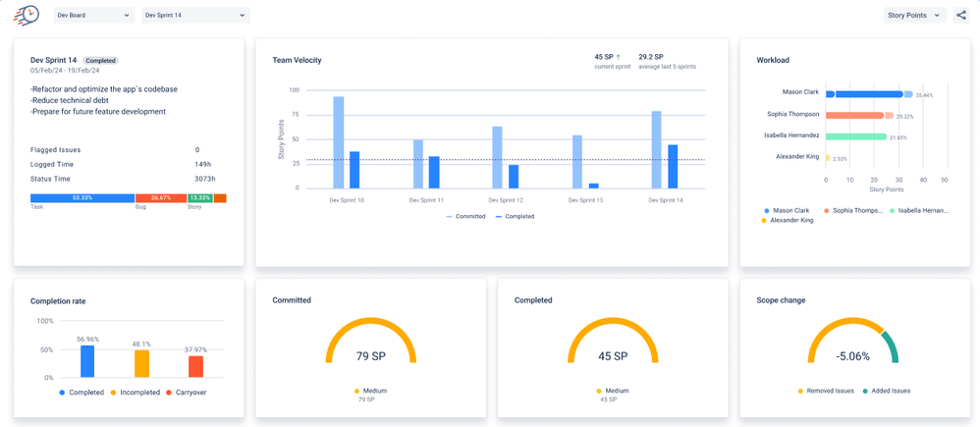980x427 pixels.
Task: Click the Task segment of issue type bar
Action: click(82, 197)
